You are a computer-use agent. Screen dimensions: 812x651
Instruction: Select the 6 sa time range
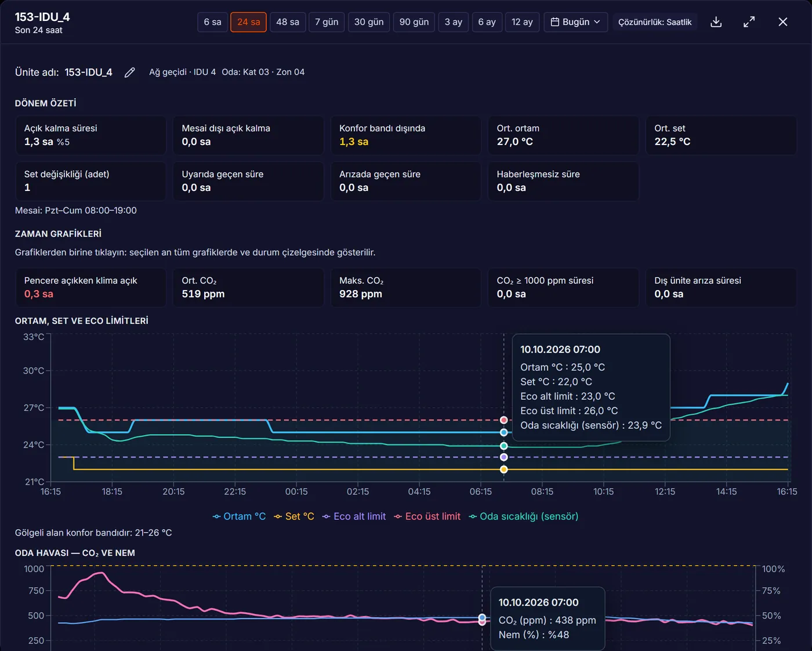(212, 22)
